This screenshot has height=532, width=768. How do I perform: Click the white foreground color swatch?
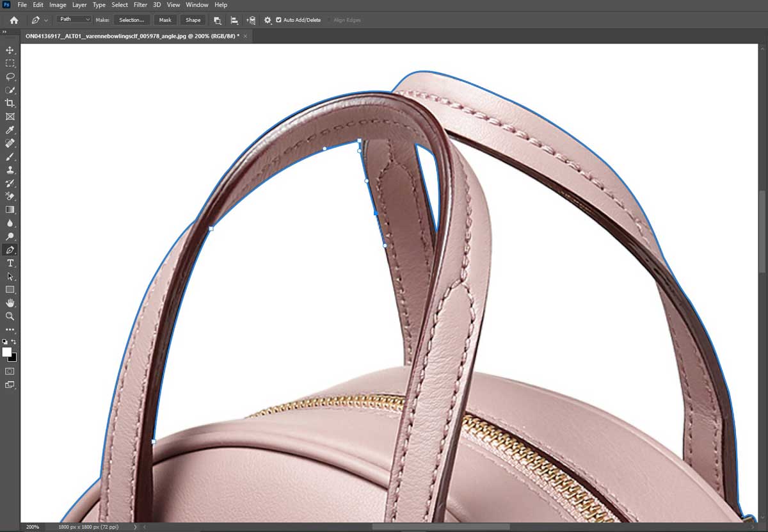[6, 352]
